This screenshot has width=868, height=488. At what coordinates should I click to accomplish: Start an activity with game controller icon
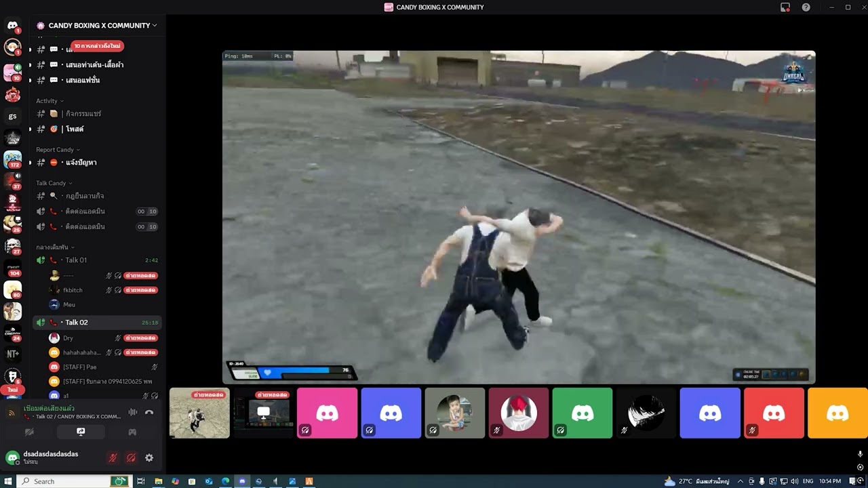(132, 432)
